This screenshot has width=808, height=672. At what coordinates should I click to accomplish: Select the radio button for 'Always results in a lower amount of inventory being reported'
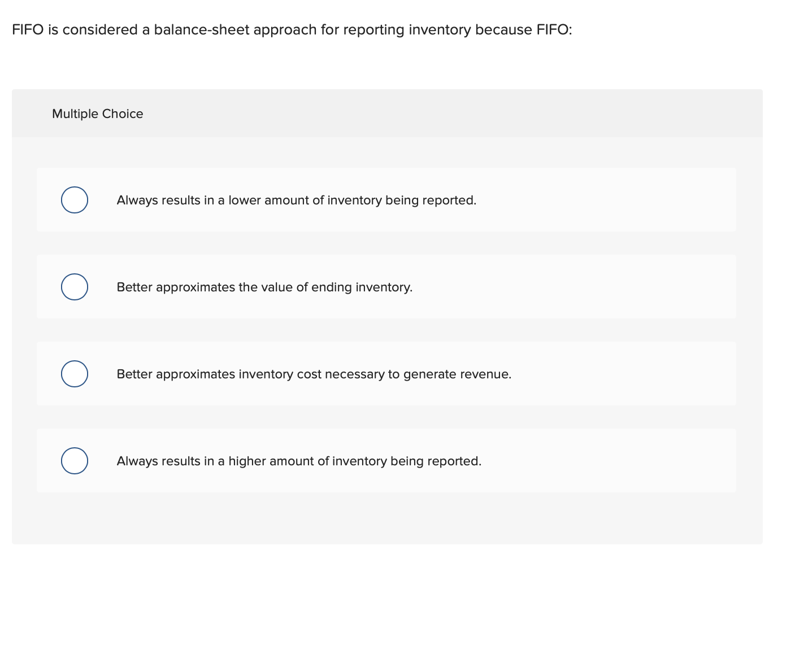74,199
